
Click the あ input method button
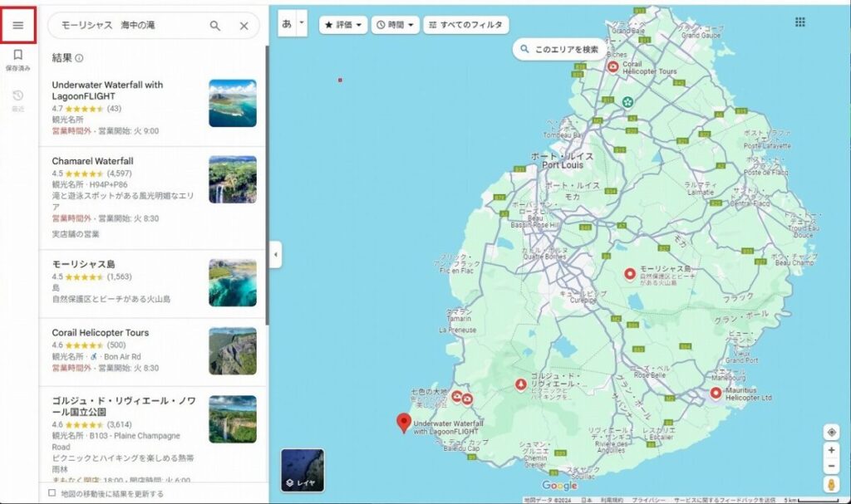(x=287, y=23)
